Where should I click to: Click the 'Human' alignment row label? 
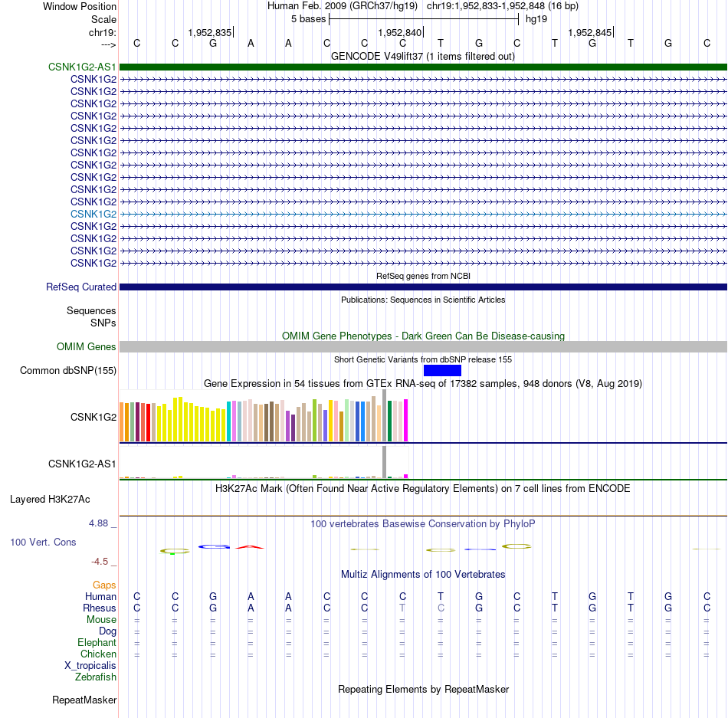click(x=100, y=596)
